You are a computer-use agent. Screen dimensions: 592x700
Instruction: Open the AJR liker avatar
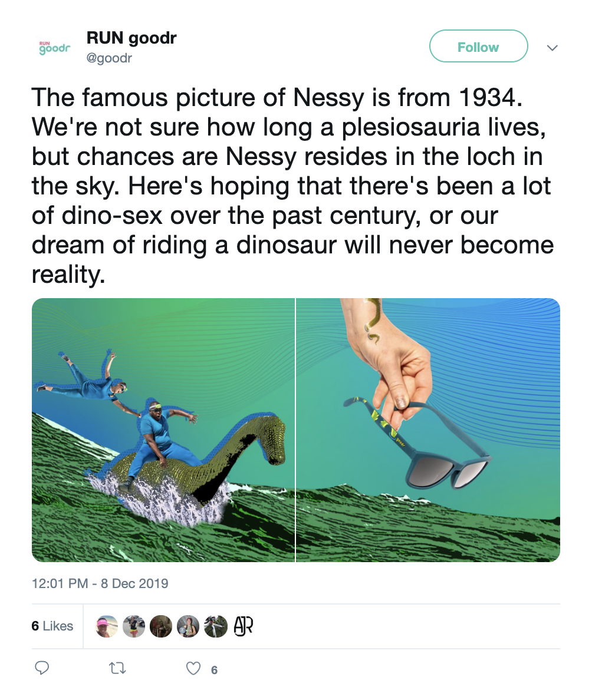243,626
